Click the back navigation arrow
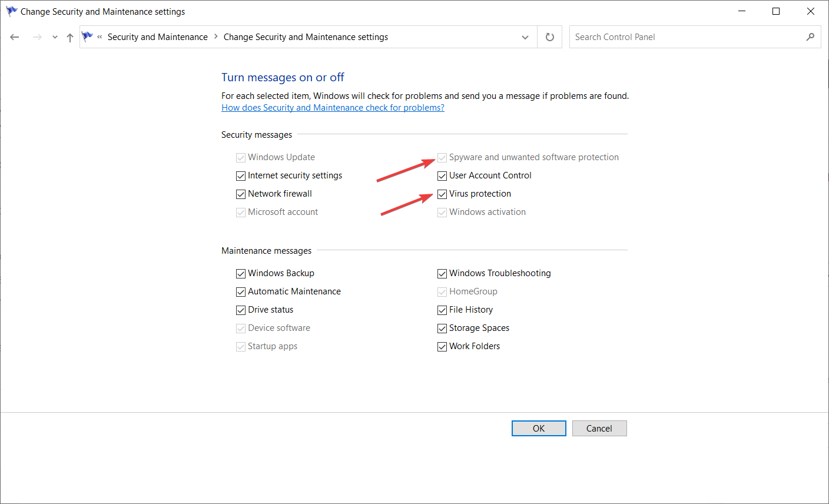 click(x=15, y=37)
